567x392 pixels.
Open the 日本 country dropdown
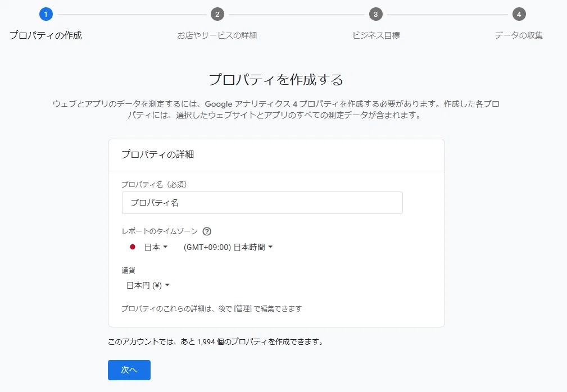click(x=156, y=247)
